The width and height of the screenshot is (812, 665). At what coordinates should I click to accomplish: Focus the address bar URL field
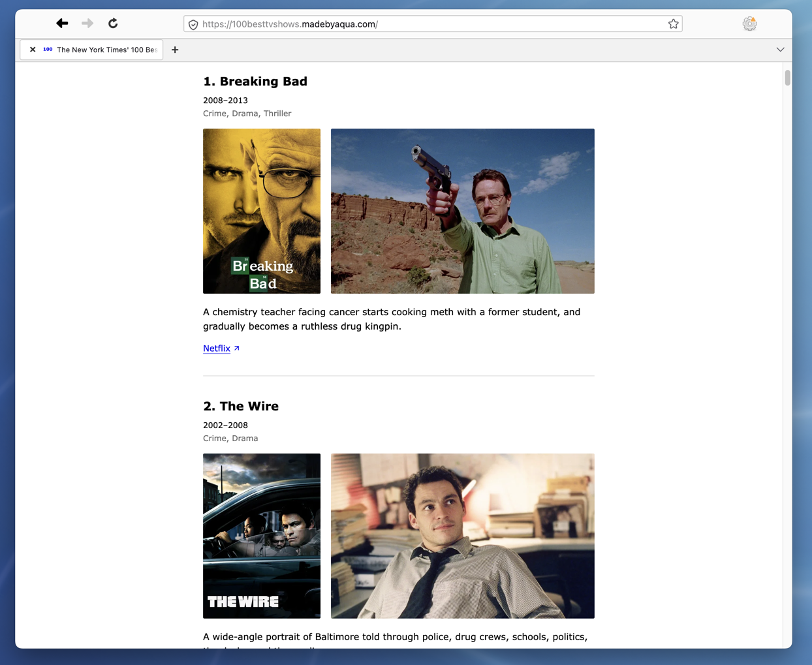[433, 24]
